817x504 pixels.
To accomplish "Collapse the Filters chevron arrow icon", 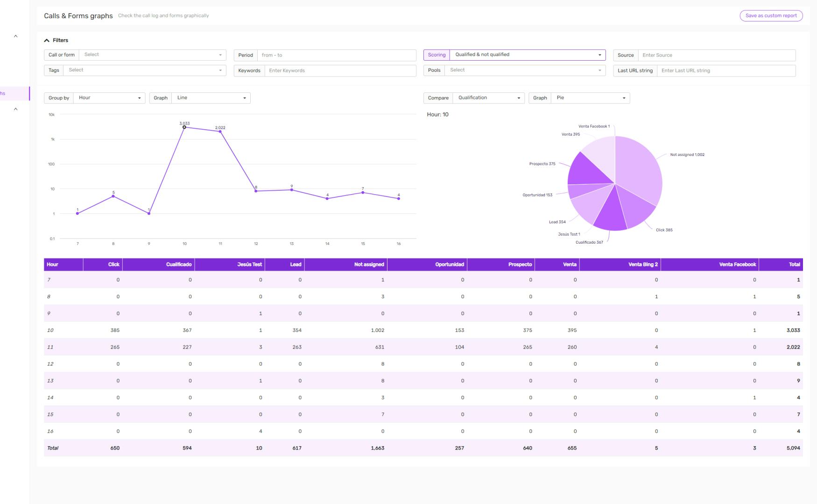I will click(47, 40).
